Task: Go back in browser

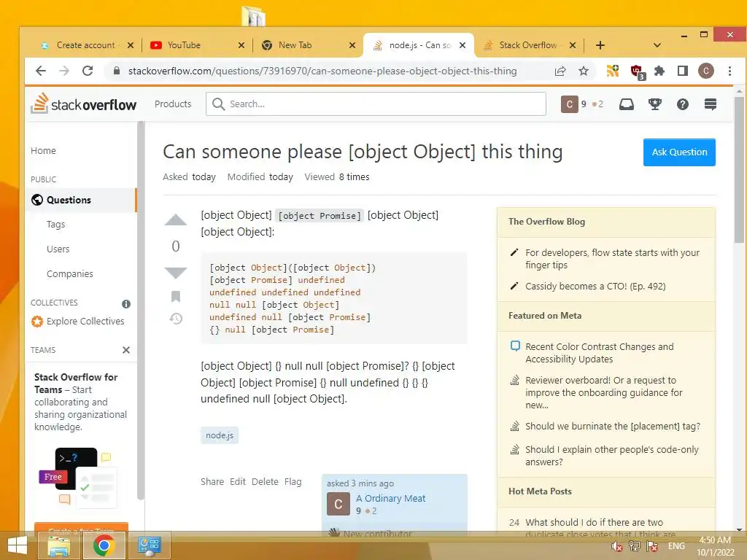Action: pos(41,71)
